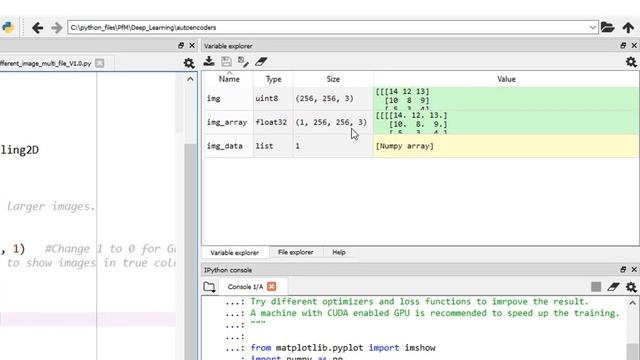Open working directory path dropdown
Image resolution: width=640 pixels, height=360 pixels.
(593, 27)
